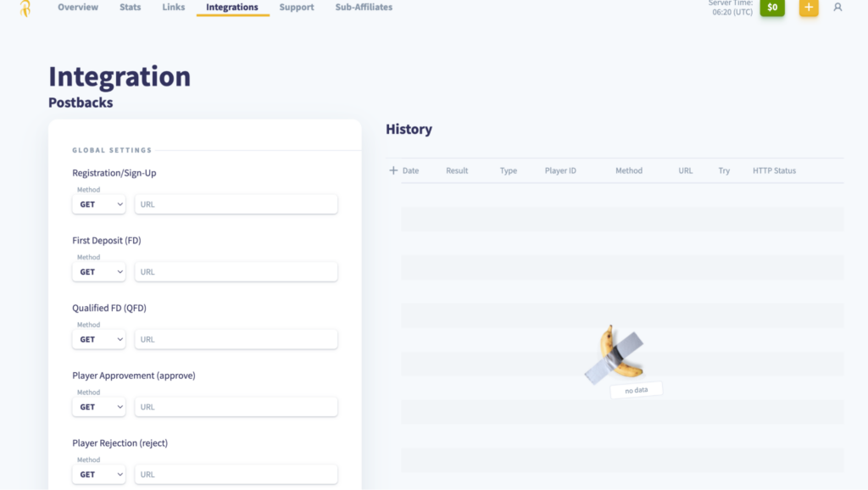
Task: Click the plus icon beside Date column
Action: click(x=393, y=170)
